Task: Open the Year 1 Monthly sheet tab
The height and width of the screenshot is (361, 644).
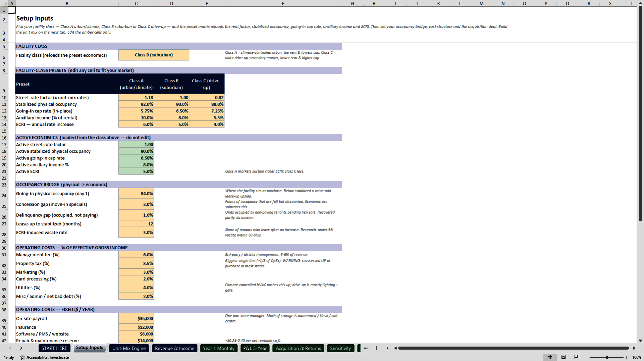Action: click(219, 348)
